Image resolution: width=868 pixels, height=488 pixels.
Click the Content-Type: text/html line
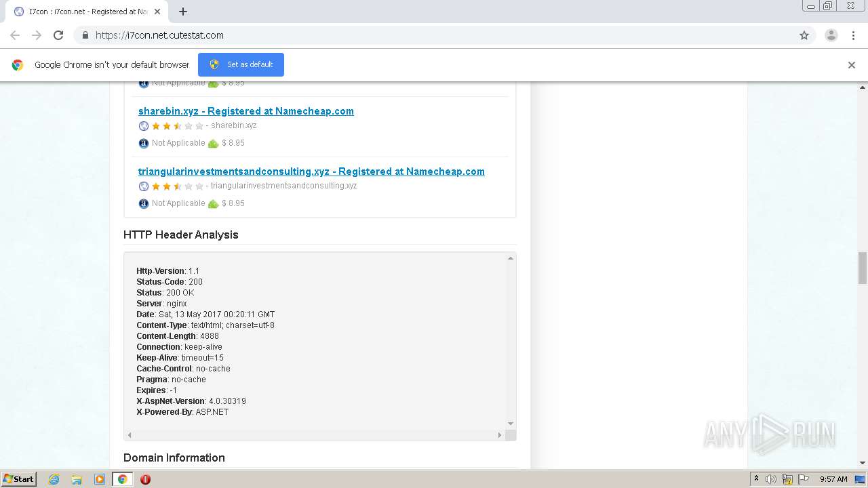pos(205,325)
